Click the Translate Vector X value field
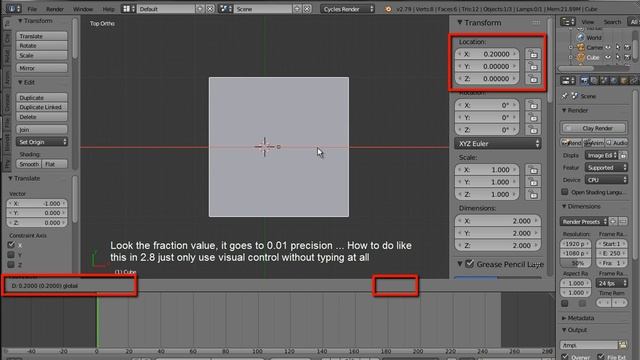The width and height of the screenshot is (640, 360). coord(37,203)
